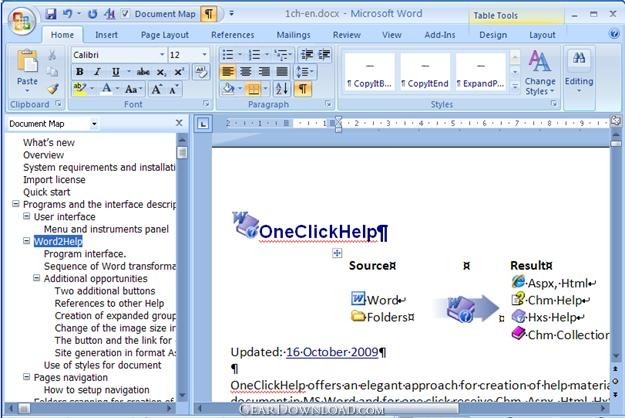Jump to Quick start heading

[x=47, y=192]
